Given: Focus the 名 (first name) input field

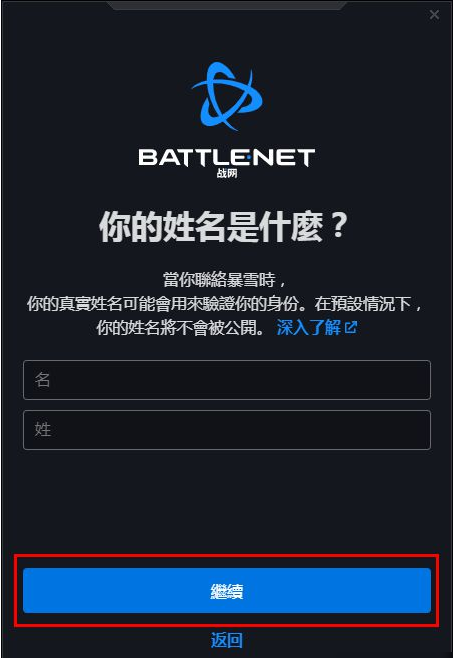Looking at the screenshot, I should (227, 380).
